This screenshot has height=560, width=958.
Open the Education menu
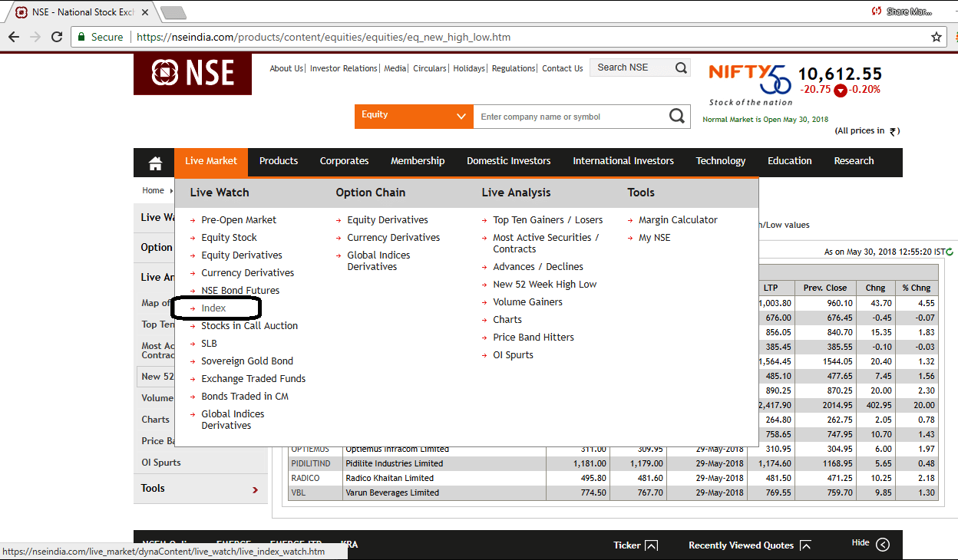tap(790, 161)
